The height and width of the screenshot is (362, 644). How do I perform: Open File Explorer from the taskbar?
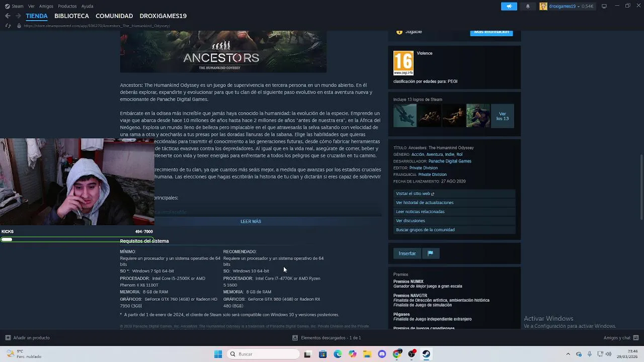pos(367,354)
